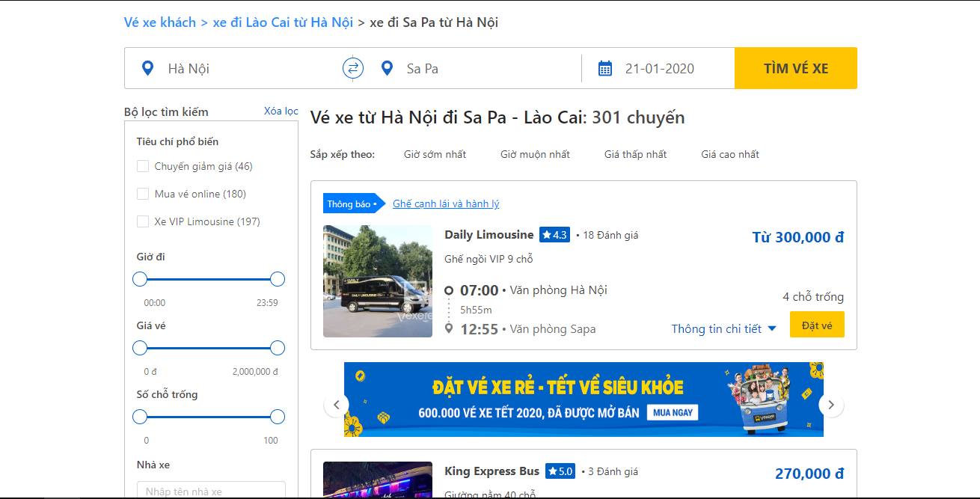Show previous banner with left arrow
The height and width of the screenshot is (499, 980).
click(336, 405)
